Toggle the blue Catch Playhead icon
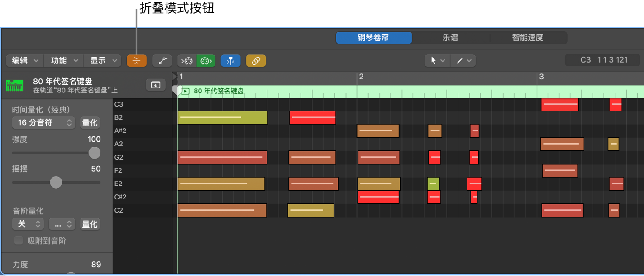Screen dimensions: 644x276 (231, 60)
